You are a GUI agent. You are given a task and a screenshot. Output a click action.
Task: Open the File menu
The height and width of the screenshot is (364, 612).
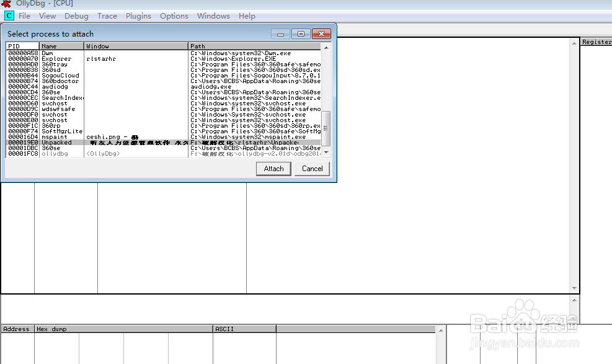[x=24, y=16]
